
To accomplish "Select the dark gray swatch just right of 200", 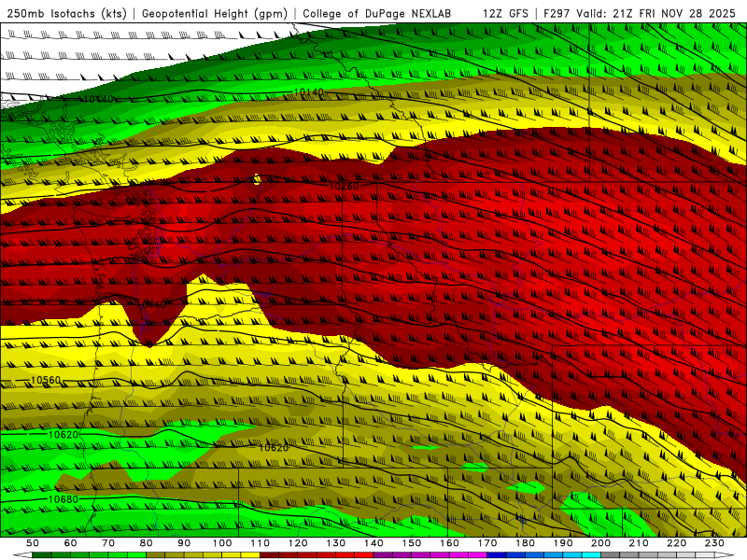I will coord(611,555).
